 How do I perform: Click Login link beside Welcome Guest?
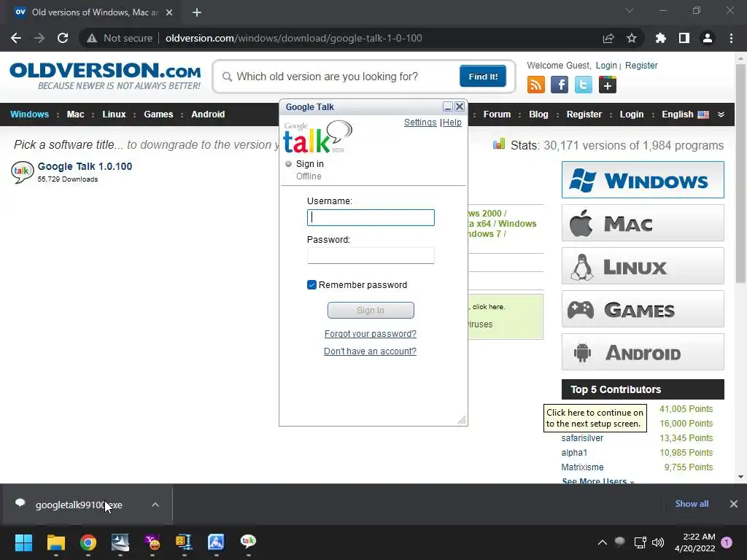(x=606, y=66)
